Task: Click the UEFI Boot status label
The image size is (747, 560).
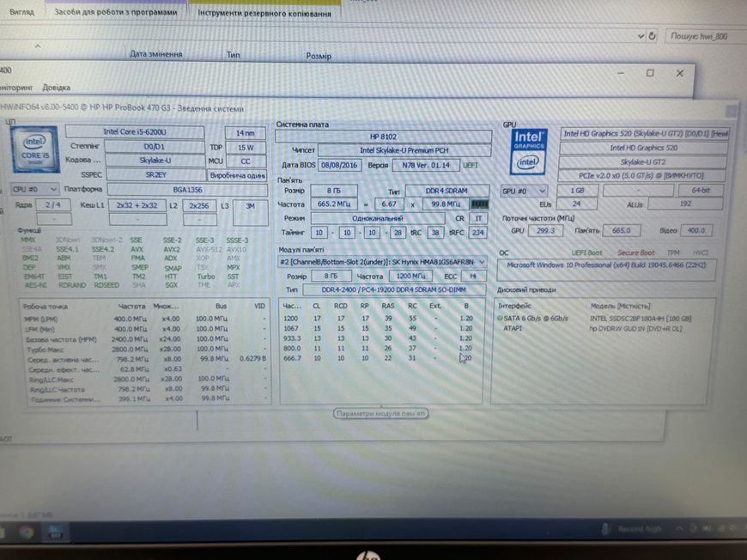Action: click(x=586, y=253)
